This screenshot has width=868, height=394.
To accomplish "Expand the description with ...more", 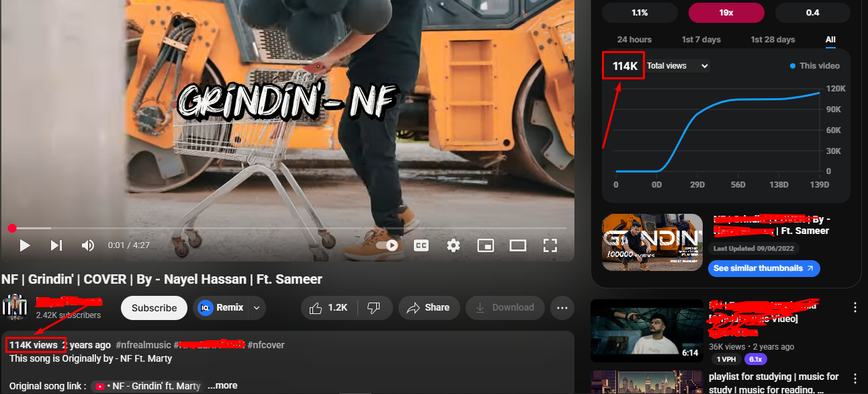I will (222, 385).
